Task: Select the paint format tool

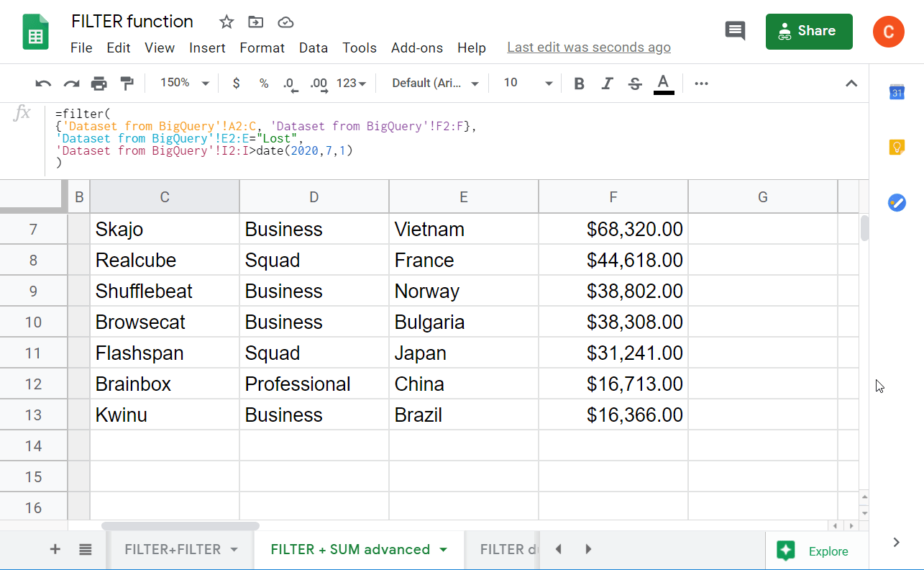Action: click(x=127, y=83)
